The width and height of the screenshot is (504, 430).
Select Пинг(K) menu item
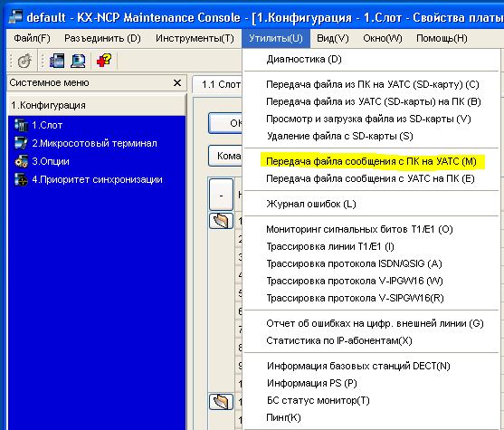point(371,417)
